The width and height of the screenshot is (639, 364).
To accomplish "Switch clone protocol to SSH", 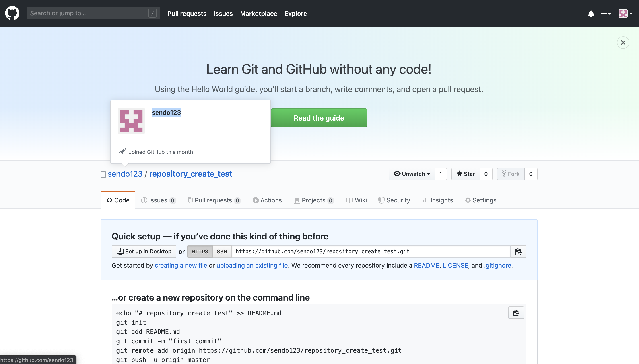I will point(222,252).
